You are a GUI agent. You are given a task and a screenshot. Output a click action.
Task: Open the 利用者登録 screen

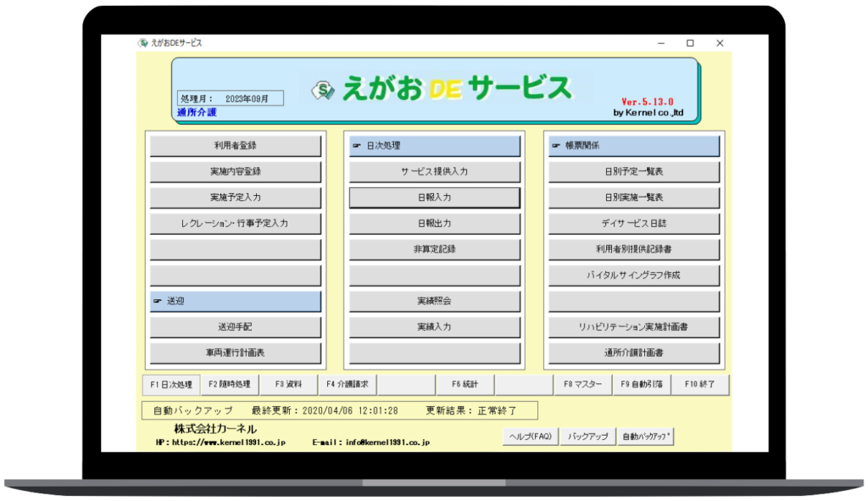(235, 145)
